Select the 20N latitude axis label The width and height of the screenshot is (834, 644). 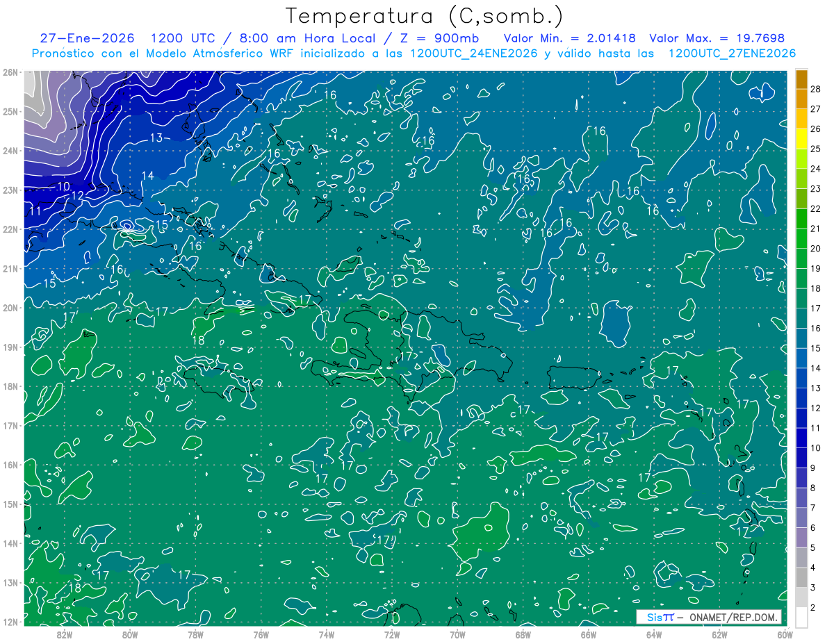tap(10, 307)
